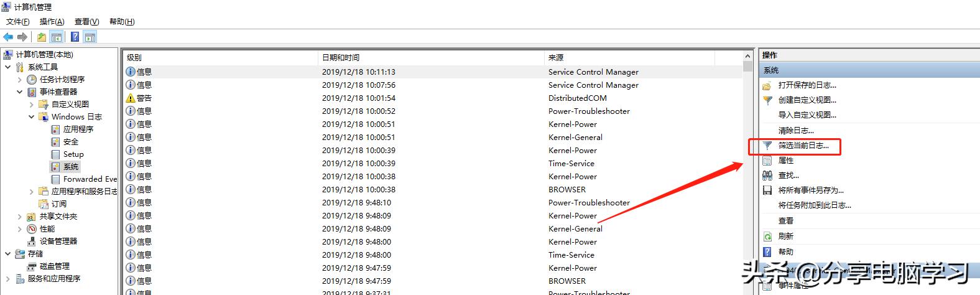Click the warning icon on 10:01:54 row

(x=131, y=98)
